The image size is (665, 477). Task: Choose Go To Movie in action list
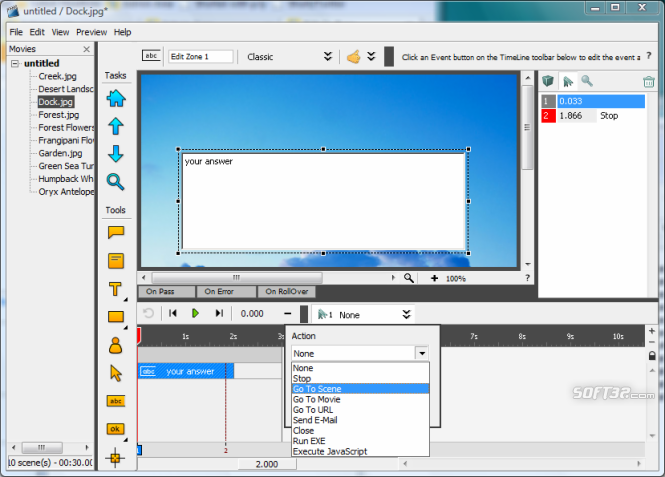coord(360,399)
